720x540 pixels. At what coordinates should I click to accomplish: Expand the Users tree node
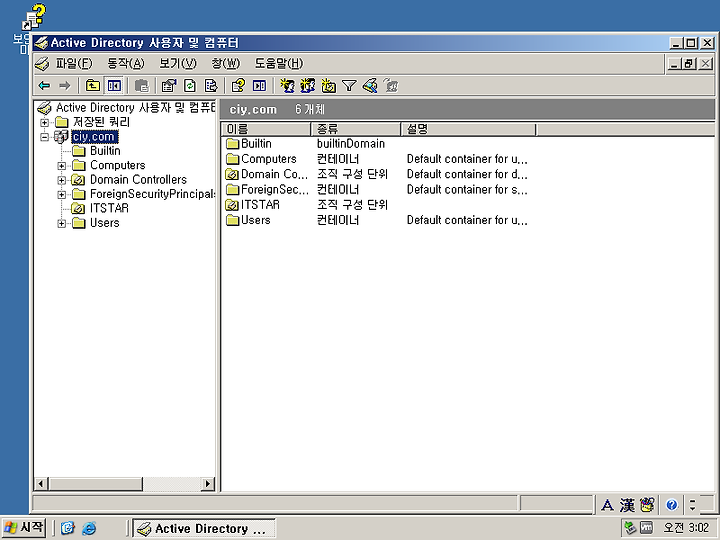coord(62,224)
